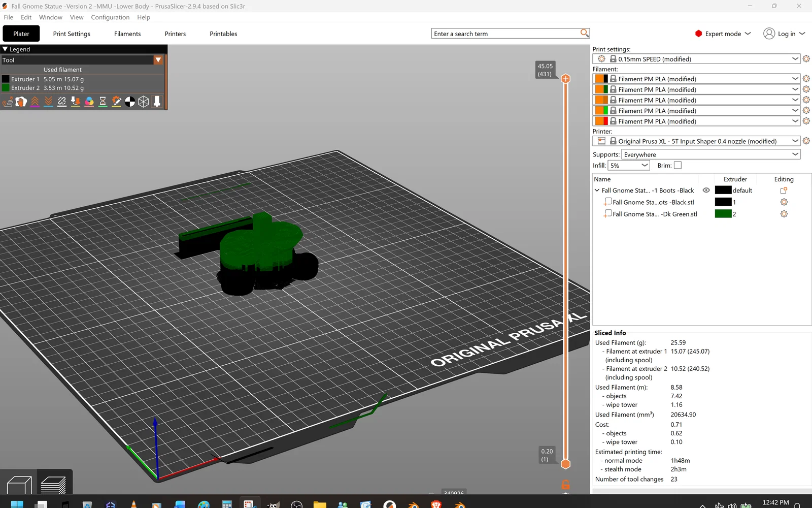Click gear beside black-swatch filament preset
Viewport: 812px width, 508px height.
[806, 79]
